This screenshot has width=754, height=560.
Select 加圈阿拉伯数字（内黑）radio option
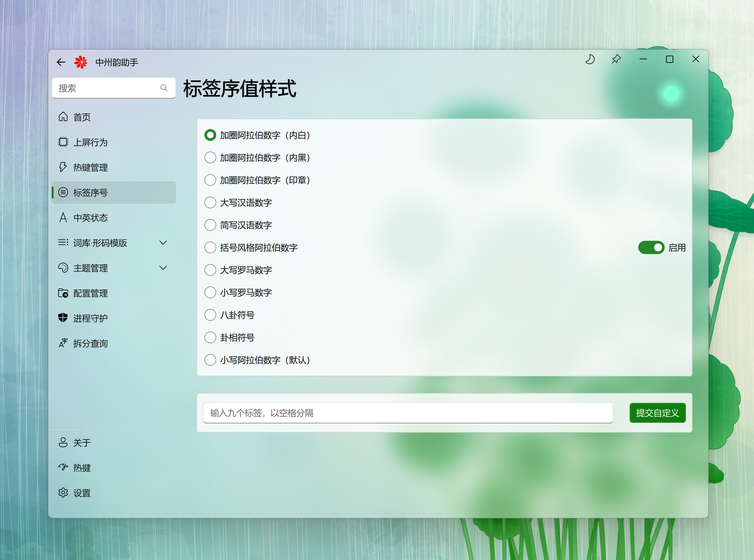210,158
